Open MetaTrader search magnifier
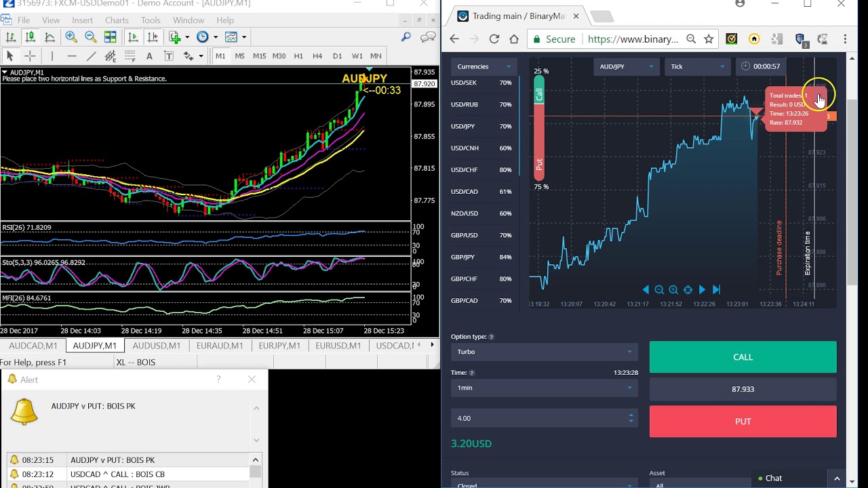The height and width of the screenshot is (488, 868). point(406,37)
